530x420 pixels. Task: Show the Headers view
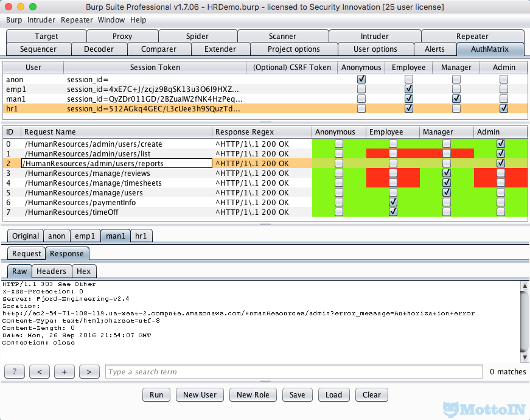(x=51, y=271)
